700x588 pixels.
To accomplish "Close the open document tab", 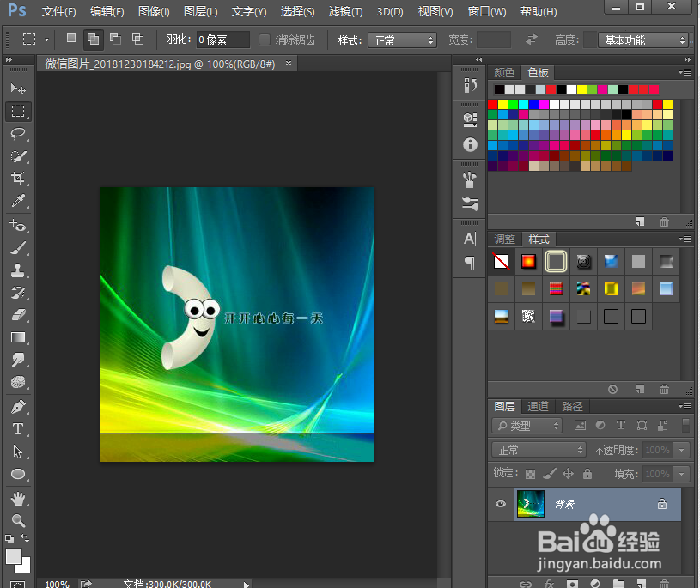I will (289, 64).
